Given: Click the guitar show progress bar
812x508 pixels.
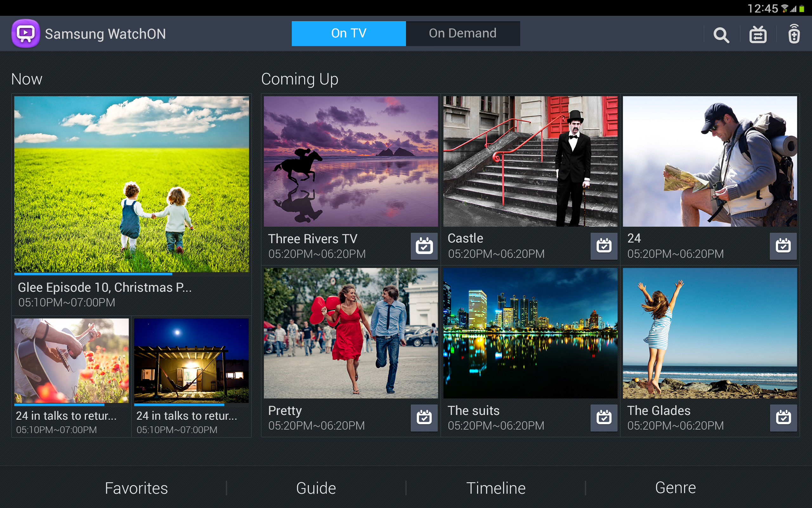Looking at the screenshot, I should point(71,404).
